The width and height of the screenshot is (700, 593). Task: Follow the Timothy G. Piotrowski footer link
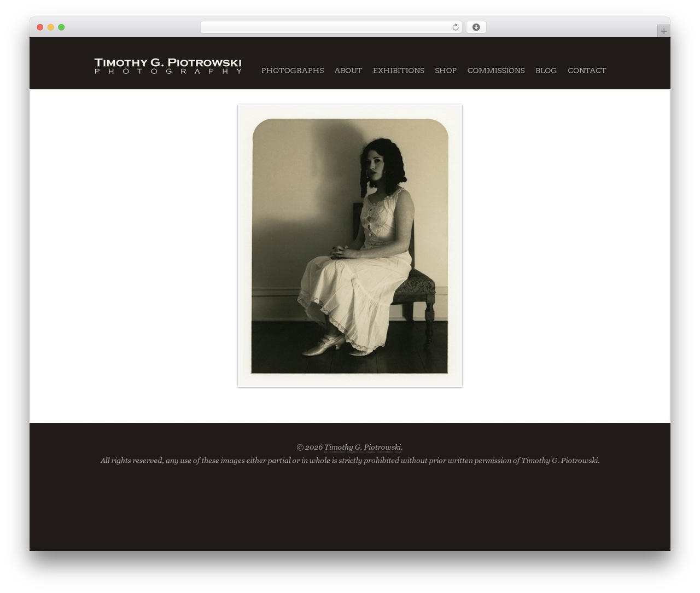coord(363,447)
